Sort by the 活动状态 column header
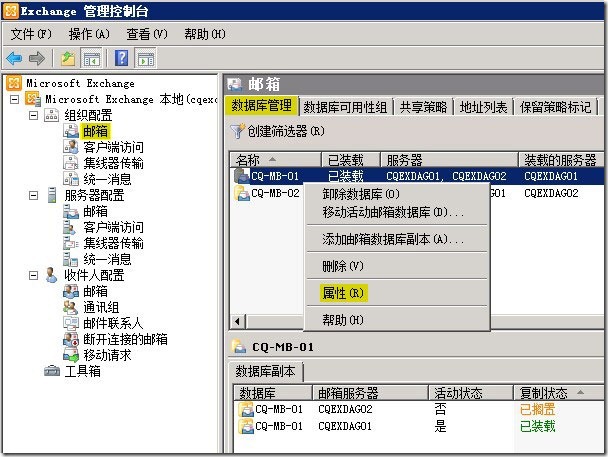The height and width of the screenshot is (457, 608). tap(471, 393)
